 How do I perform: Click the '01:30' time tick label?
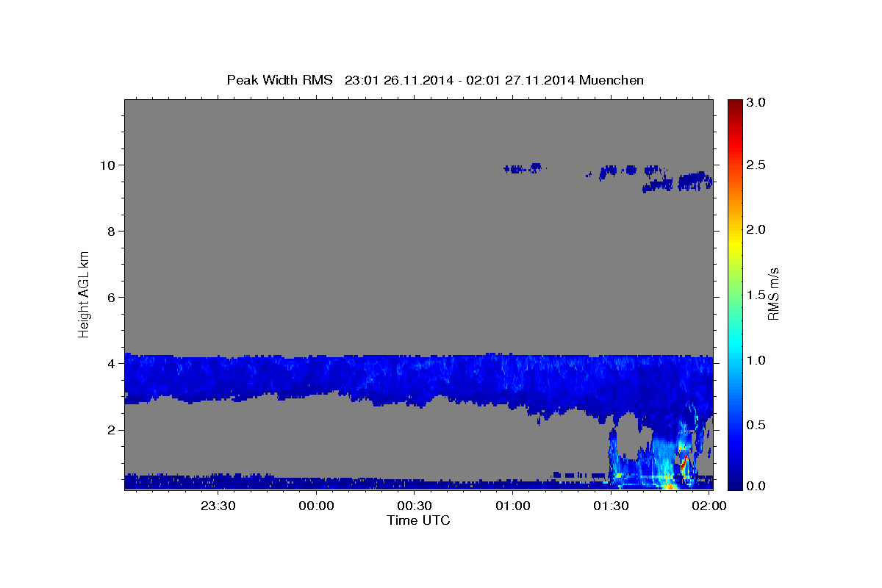[x=611, y=506]
